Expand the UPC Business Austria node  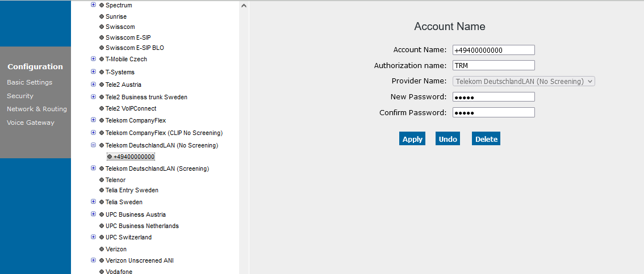point(93,214)
